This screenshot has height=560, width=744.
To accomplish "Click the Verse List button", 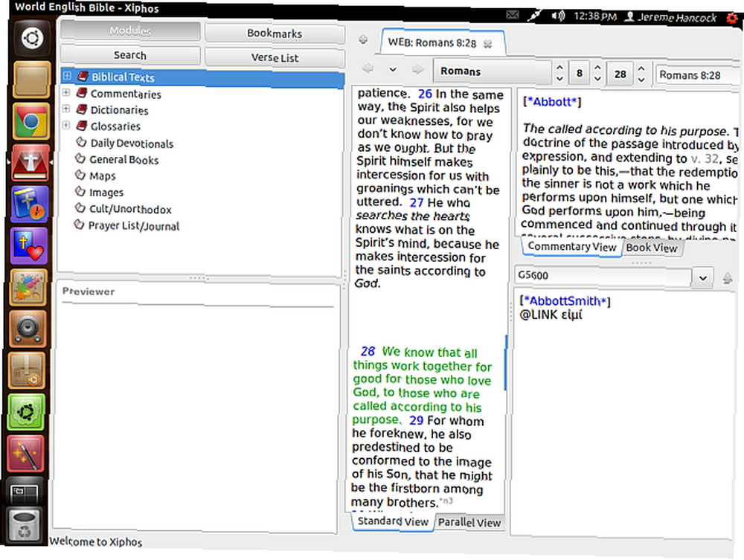I will coord(275,58).
